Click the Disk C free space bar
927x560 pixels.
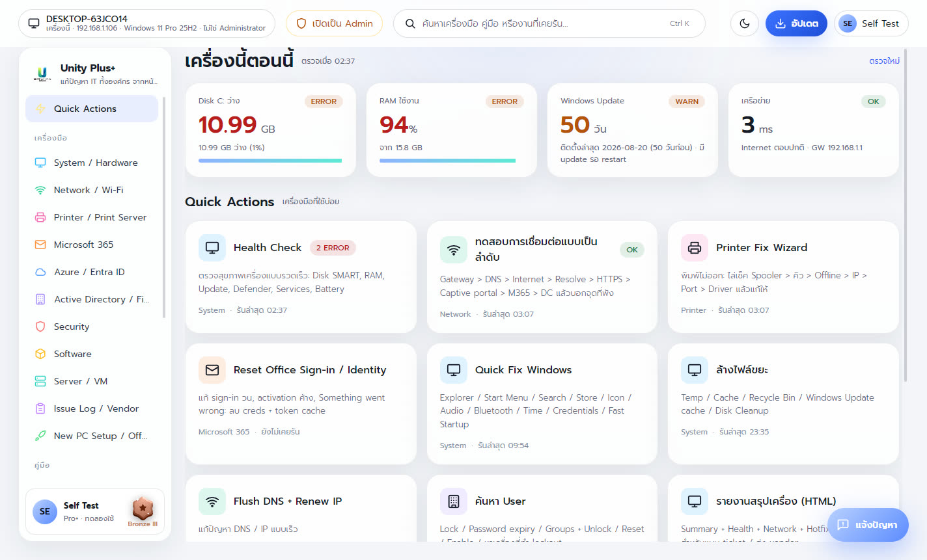point(270,161)
